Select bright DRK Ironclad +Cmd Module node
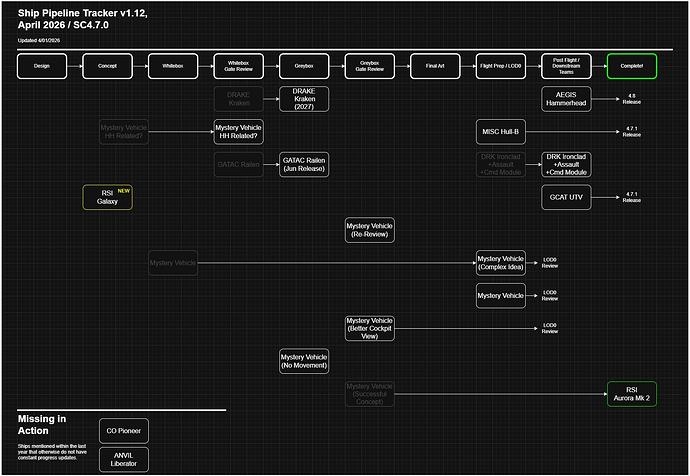The height and width of the screenshot is (476, 690). coord(566,165)
